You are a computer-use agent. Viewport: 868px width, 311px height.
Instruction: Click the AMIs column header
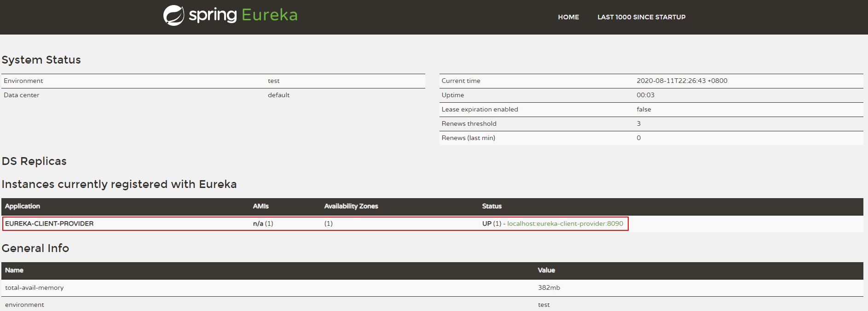(260, 206)
